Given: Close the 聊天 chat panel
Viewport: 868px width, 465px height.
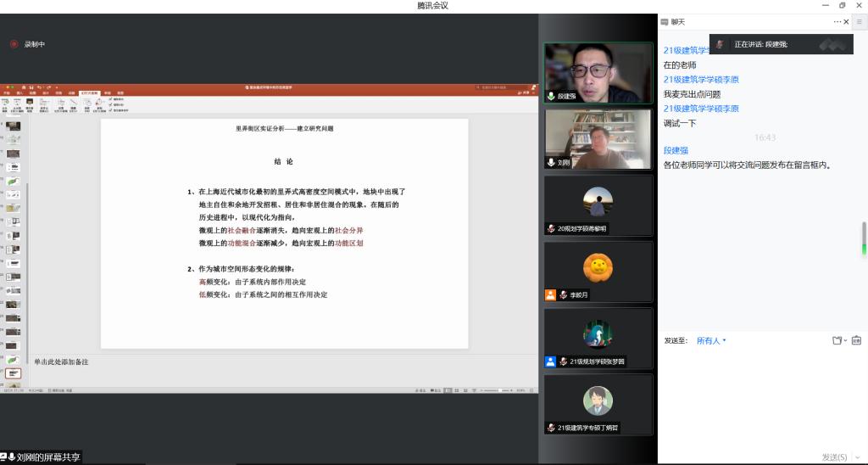Looking at the screenshot, I should [x=846, y=21].
